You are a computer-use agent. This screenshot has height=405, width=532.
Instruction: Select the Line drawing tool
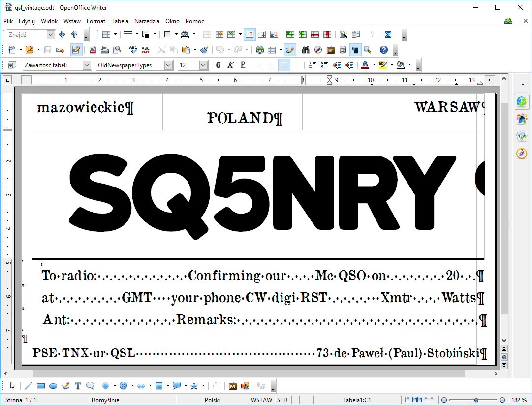(x=29, y=386)
